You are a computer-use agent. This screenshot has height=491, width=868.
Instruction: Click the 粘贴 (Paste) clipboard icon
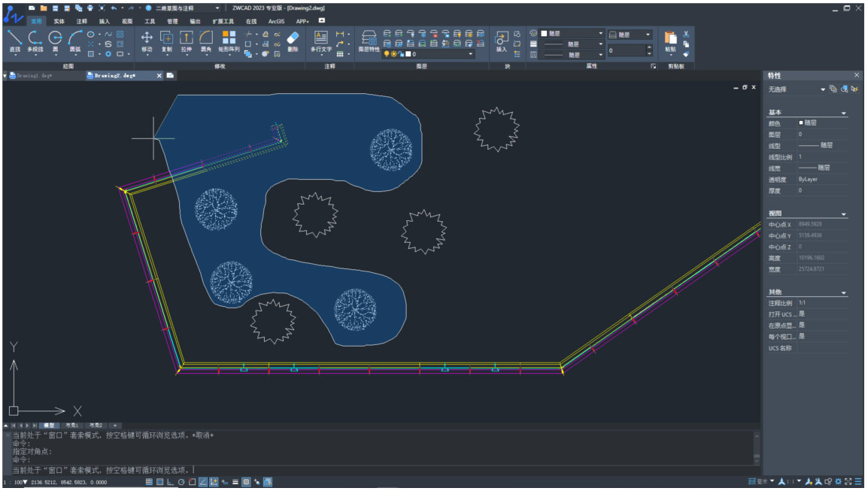click(x=670, y=39)
